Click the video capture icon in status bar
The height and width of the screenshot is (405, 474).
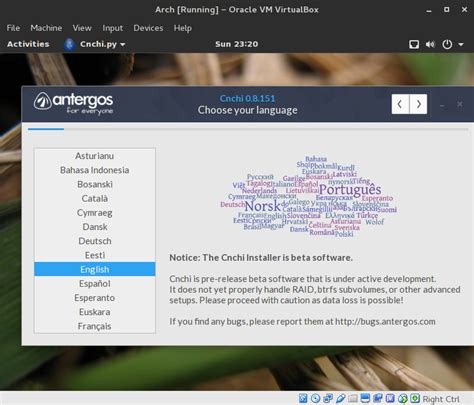[x=378, y=398]
